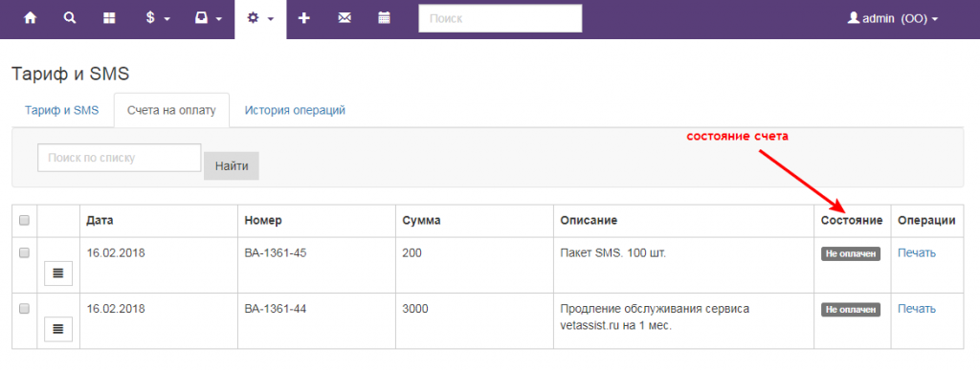This screenshot has width=980, height=371.
Task: Click the Тариф и SMS page heading
Action: click(70, 74)
